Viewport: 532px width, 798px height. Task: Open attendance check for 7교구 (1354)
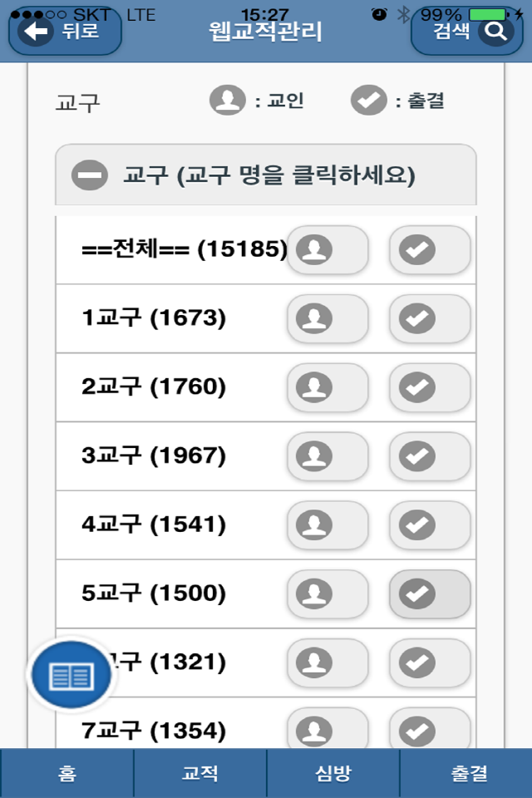pyautogui.click(x=430, y=729)
